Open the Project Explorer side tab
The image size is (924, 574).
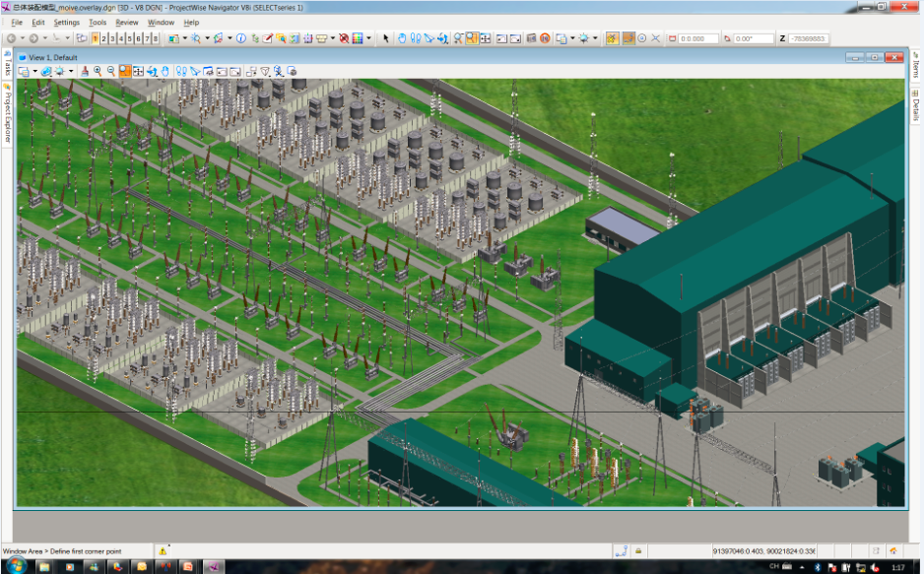point(8,113)
